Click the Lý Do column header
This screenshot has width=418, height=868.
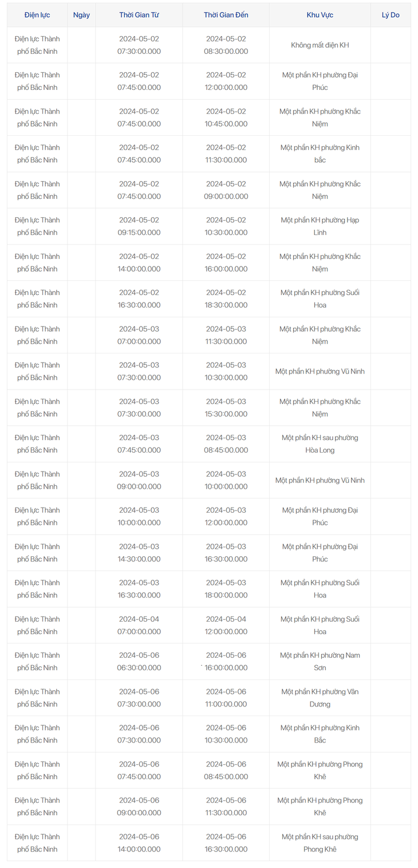point(391,15)
